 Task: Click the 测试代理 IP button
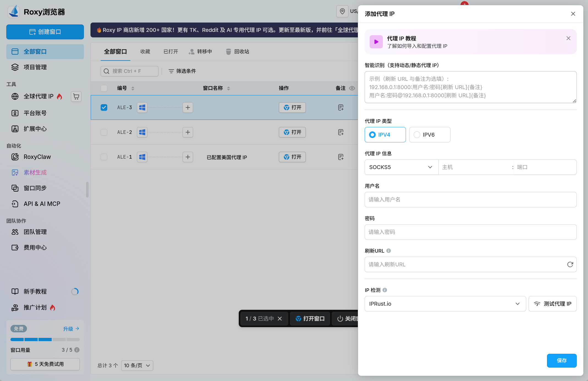pos(553,304)
